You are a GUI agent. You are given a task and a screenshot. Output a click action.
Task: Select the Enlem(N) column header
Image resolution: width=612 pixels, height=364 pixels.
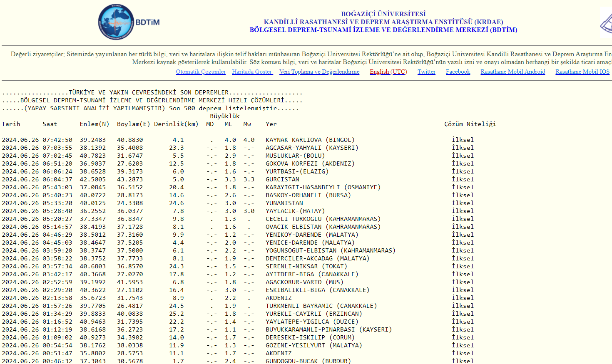point(95,124)
